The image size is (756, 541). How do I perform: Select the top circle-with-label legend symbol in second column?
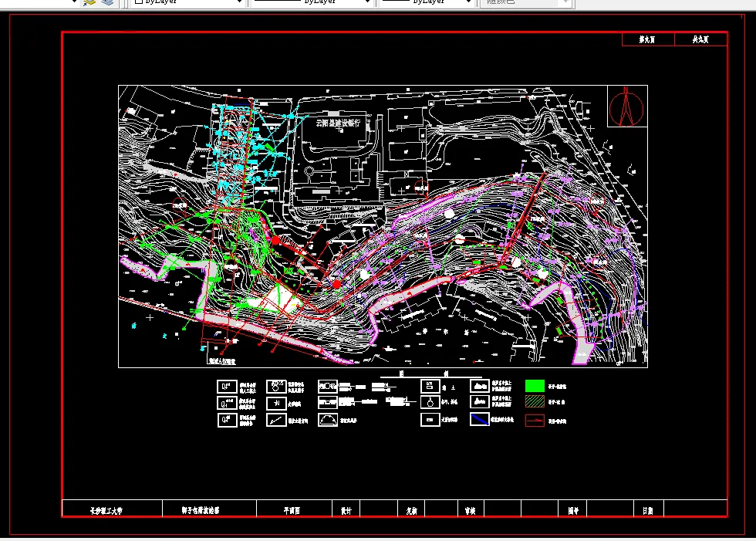tap(276, 386)
